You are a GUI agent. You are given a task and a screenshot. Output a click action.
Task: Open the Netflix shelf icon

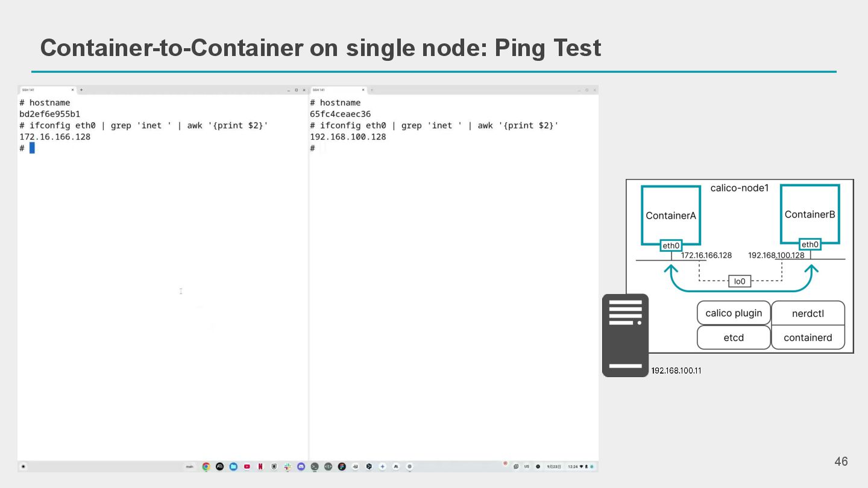click(x=260, y=466)
